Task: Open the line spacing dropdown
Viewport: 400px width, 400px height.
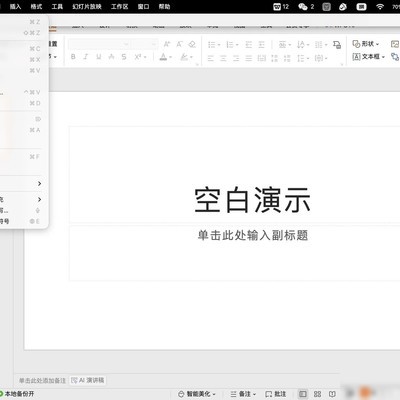Action: pyautogui.click(x=303, y=58)
